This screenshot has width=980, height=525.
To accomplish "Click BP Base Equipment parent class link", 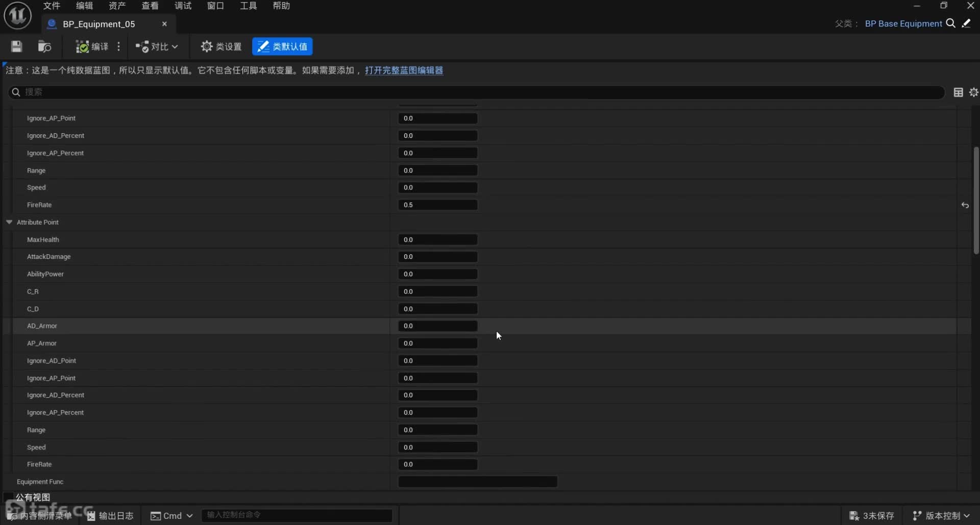I will 903,23.
